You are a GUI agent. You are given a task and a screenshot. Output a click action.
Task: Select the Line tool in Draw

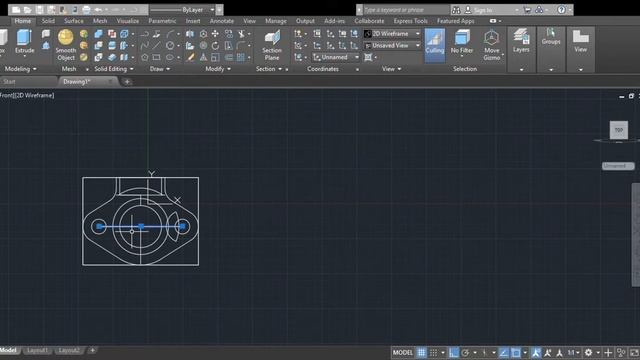point(157,46)
